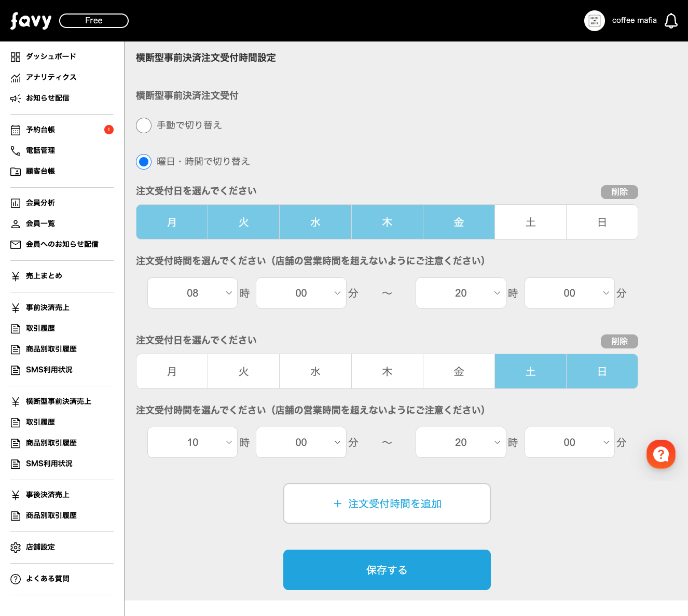Toggle 金 in the first day row

click(x=459, y=222)
